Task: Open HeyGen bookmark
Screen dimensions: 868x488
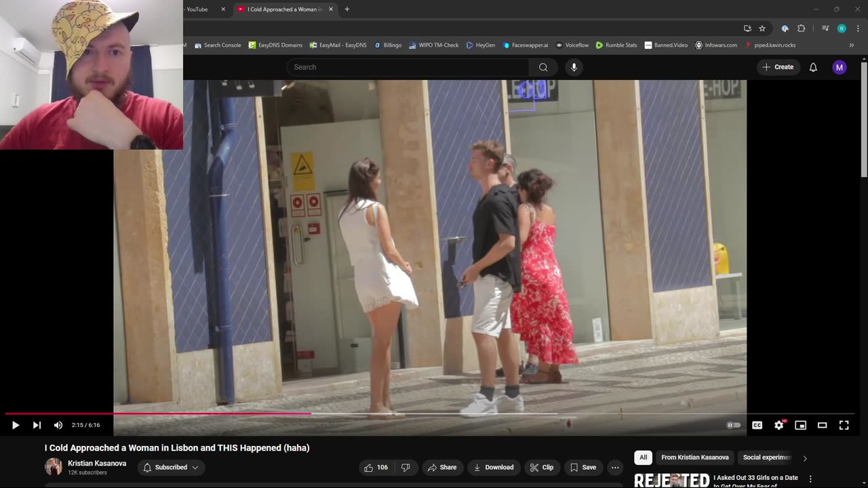Action: click(x=481, y=45)
